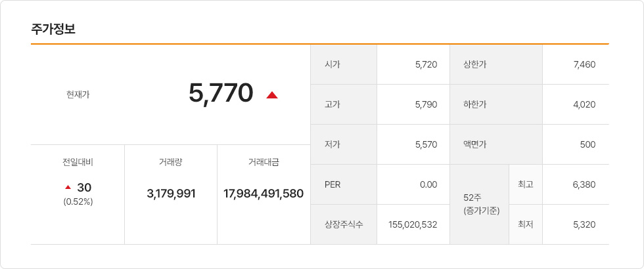Click the 저가 value 5,570

point(426,145)
